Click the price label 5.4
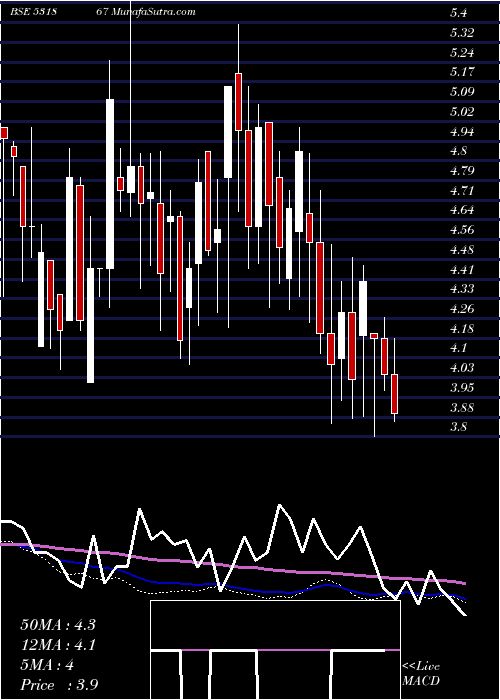 click(458, 13)
